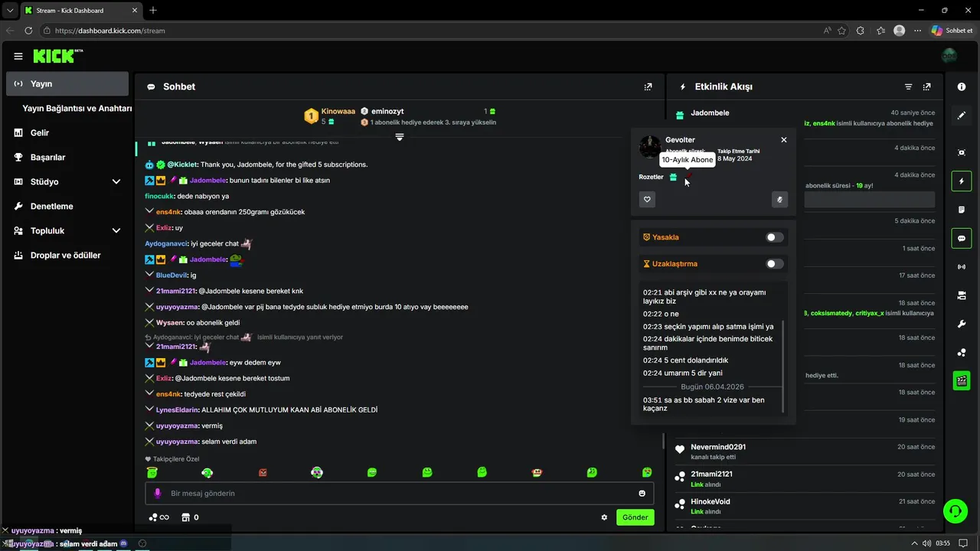Click the document icon in right sidebar
980x551 pixels.
pos(962,210)
